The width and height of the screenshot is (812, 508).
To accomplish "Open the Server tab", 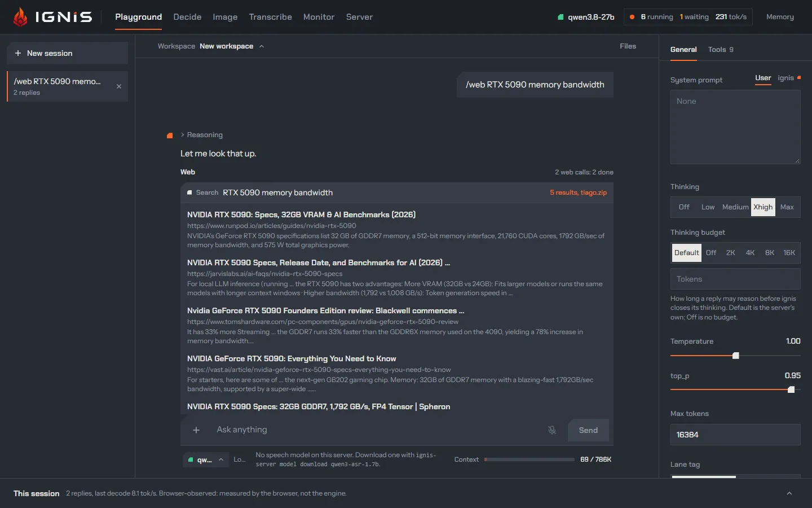I will pyautogui.click(x=359, y=17).
